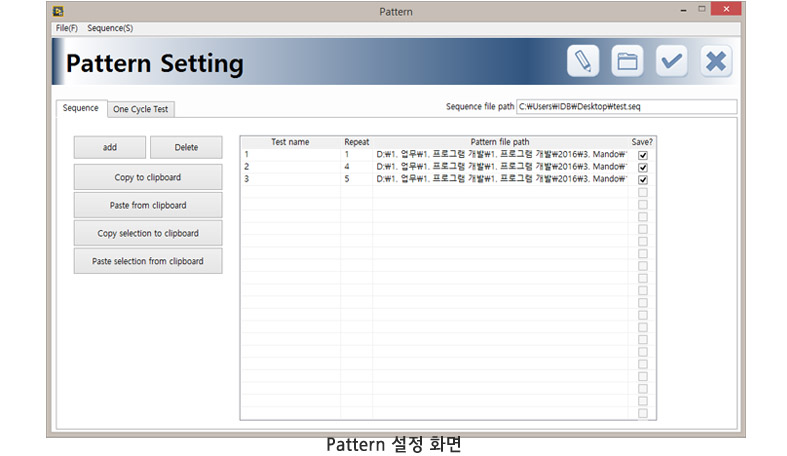Click the pencil edit icon in header
The image size is (787, 456).
click(x=583, y=61)
